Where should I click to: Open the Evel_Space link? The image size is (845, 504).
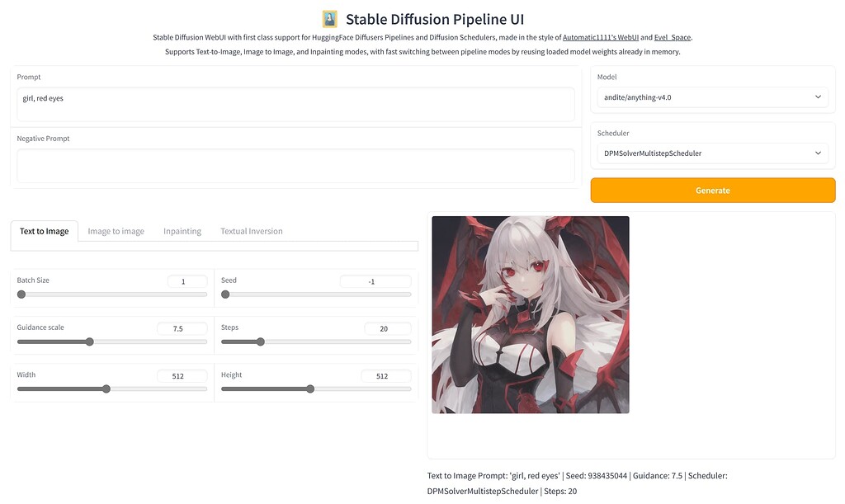click(x=671, y=36)
